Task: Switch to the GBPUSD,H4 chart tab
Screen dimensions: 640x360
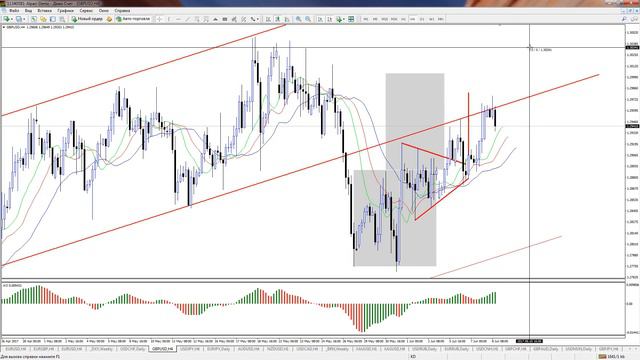Action: pos(162,349)
